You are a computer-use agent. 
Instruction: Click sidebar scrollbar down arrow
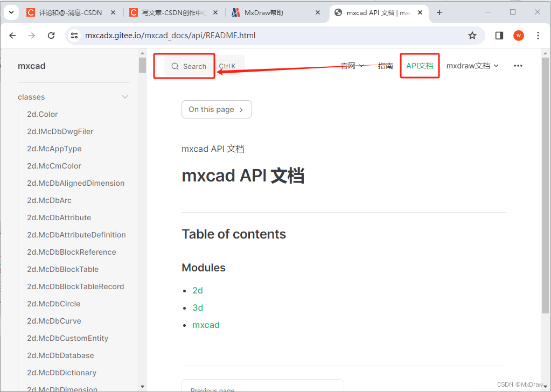(142, 387)
